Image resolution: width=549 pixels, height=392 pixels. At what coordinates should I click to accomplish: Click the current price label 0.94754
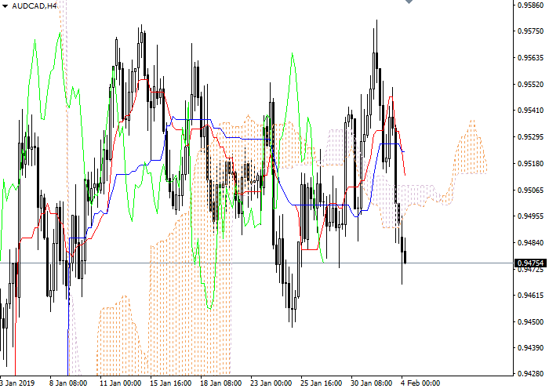[x=530, y=263]
